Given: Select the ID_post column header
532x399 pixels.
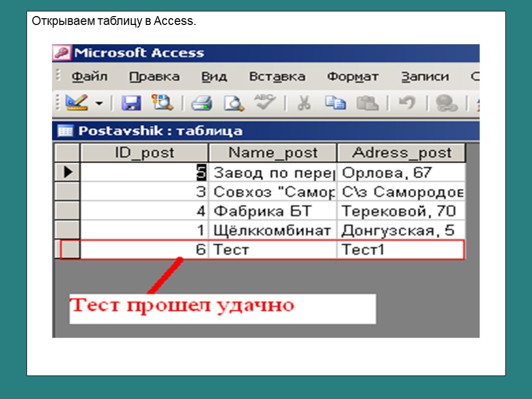Looking at the screenshot, I should click(x=144, y=153).
